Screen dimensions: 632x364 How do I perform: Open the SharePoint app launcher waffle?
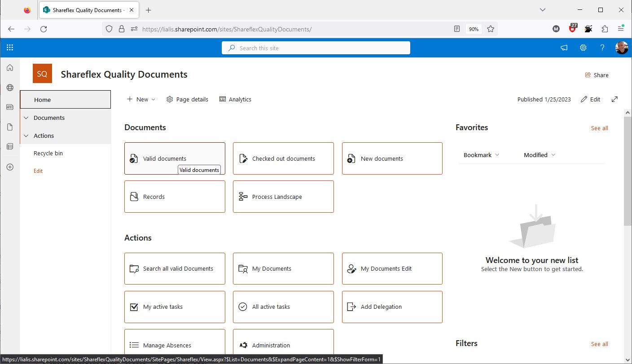10,48
